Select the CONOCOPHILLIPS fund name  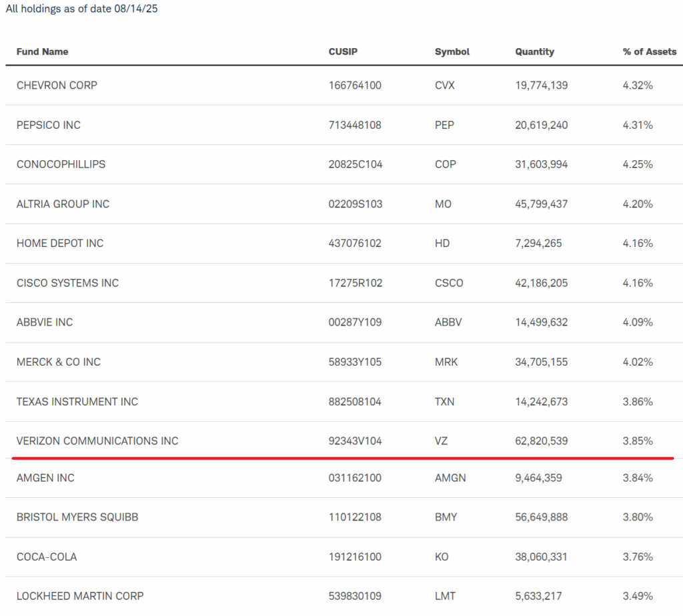[x=61, y=164]
